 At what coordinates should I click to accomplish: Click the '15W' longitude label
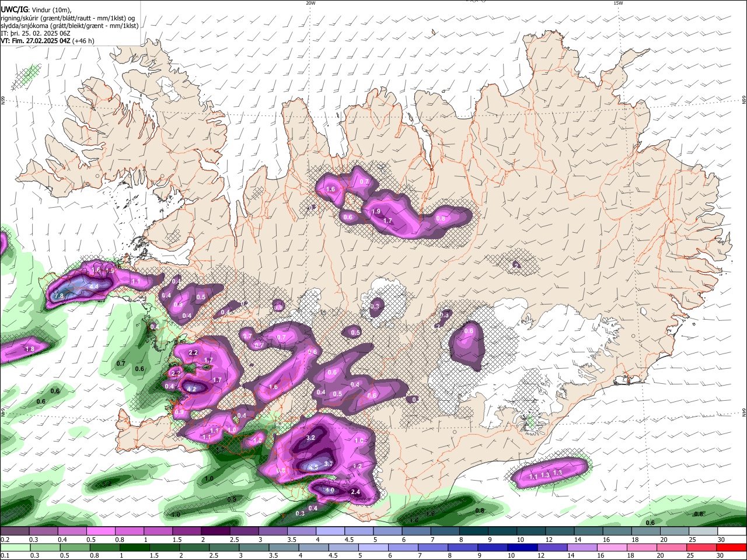pyautogui.click(x=618, y=3)
